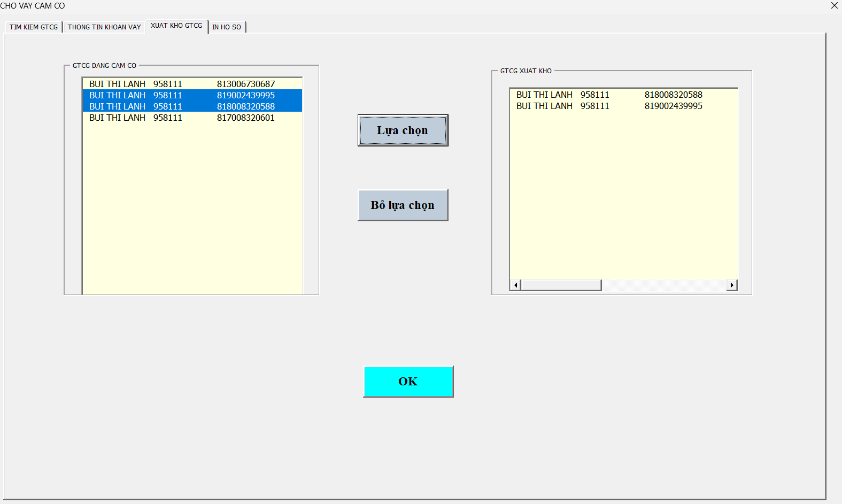The width and height of the screenshot is (842, 504).
Task: Switch to the TIM KIEM GTCG tab
Action: (x=34, y=27)
